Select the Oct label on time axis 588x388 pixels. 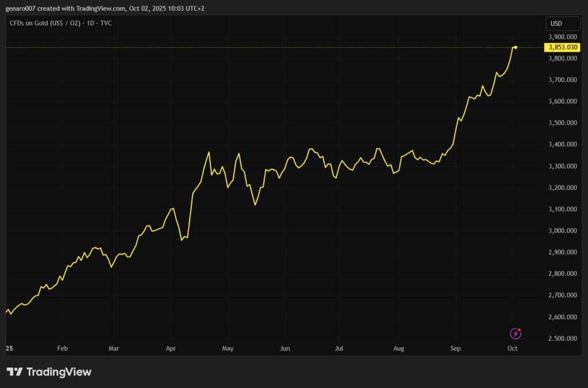point(513,348)
